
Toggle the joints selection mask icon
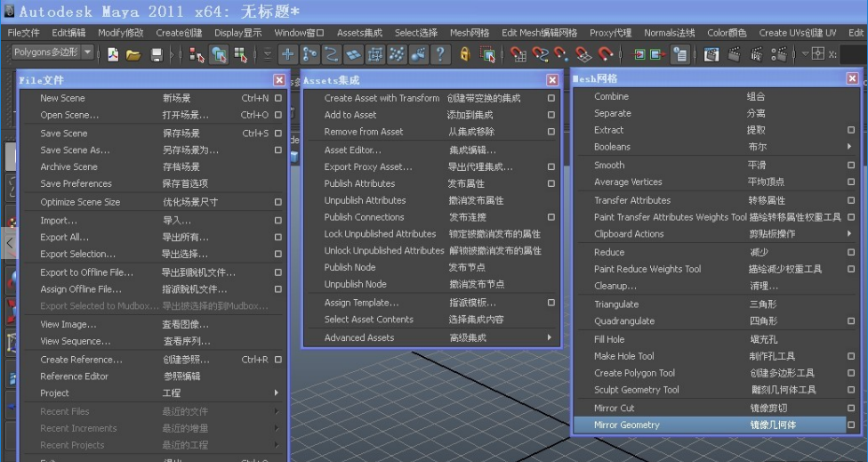[309, 53]
